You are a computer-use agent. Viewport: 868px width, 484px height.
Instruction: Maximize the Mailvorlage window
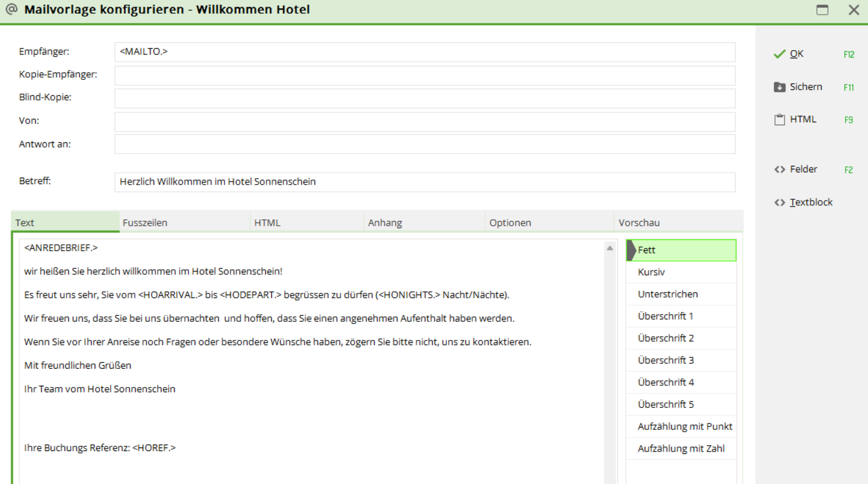tap(822, 10)
